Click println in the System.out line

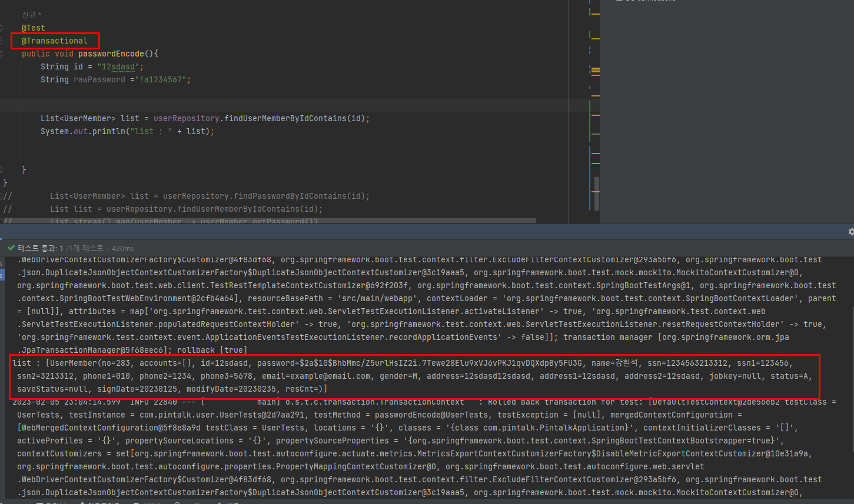109,131
